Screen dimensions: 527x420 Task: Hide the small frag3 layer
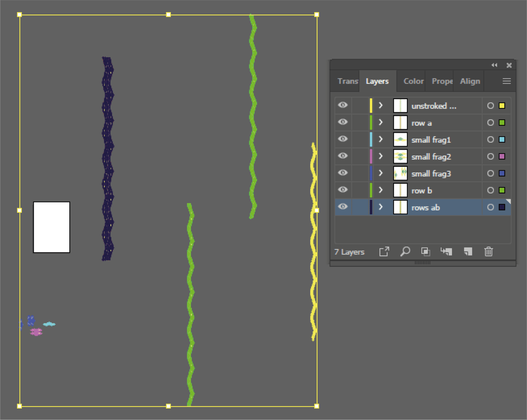[343, 173]
